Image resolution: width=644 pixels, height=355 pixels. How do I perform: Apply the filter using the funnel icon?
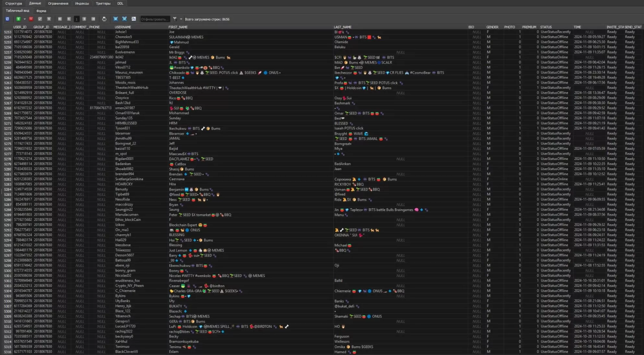pos(175,19)
